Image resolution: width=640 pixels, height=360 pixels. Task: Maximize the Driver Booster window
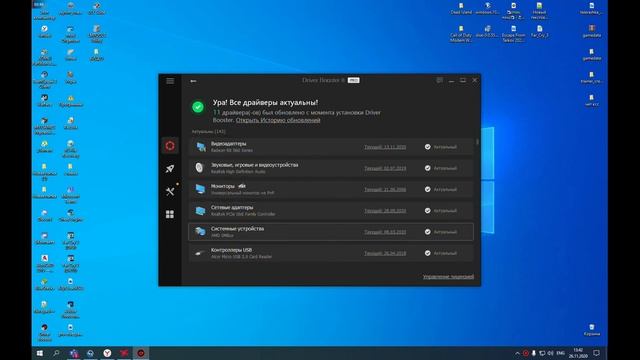coord(463,80)
